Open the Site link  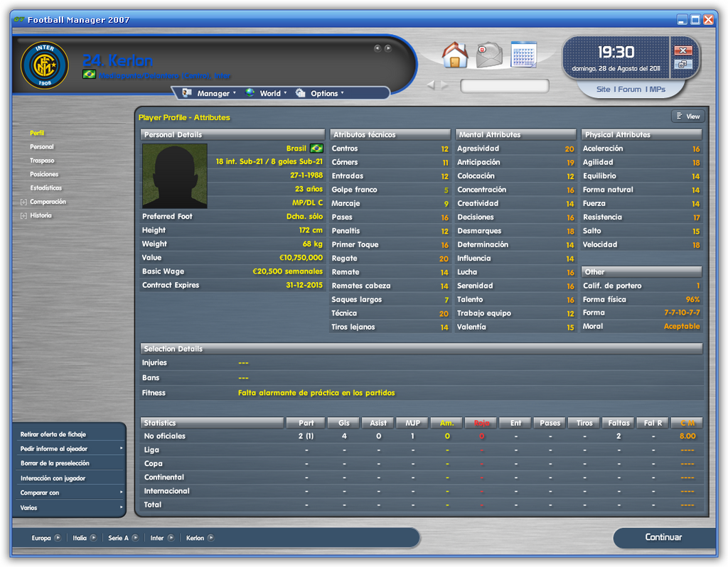coord(603,90)
